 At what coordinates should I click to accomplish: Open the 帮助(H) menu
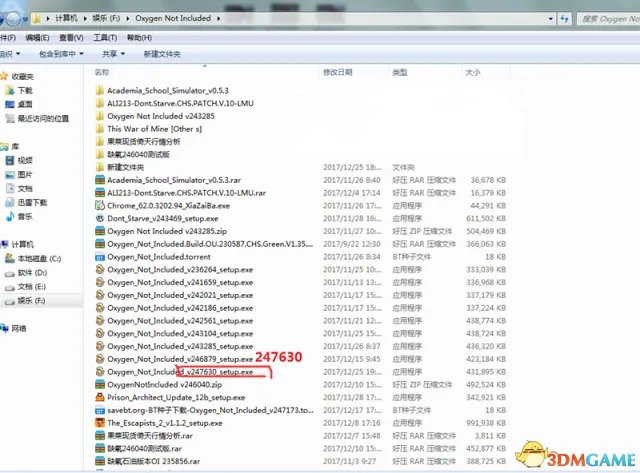(139, 38)
